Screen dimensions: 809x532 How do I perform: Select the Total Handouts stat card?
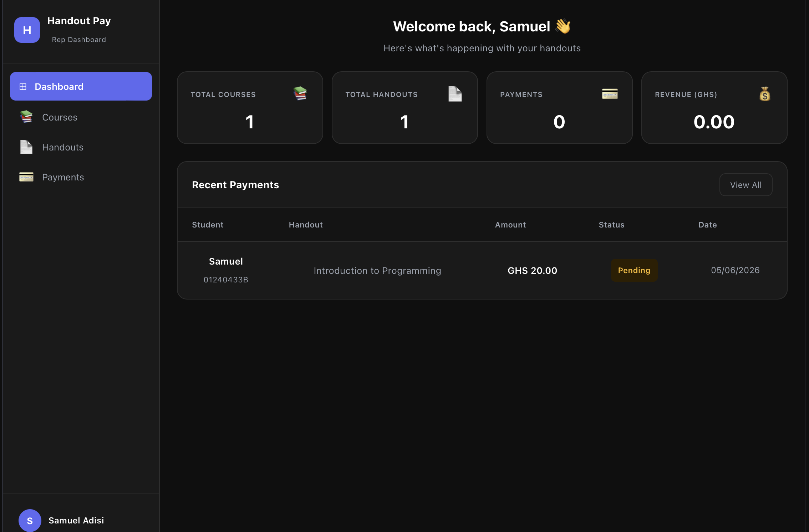click(405, 108)
